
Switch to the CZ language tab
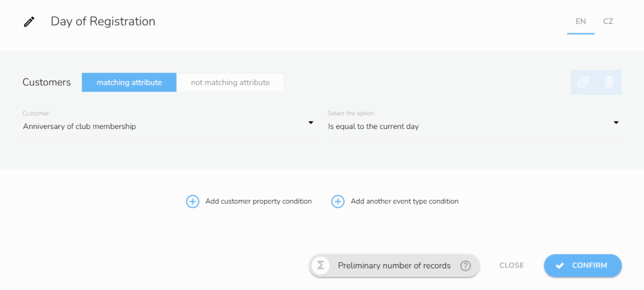[608, 21]
